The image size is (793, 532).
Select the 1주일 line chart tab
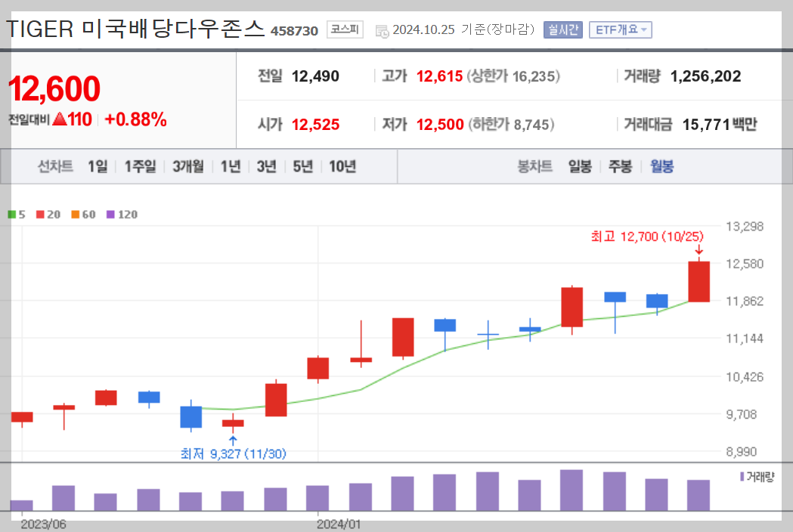point(140,165)
